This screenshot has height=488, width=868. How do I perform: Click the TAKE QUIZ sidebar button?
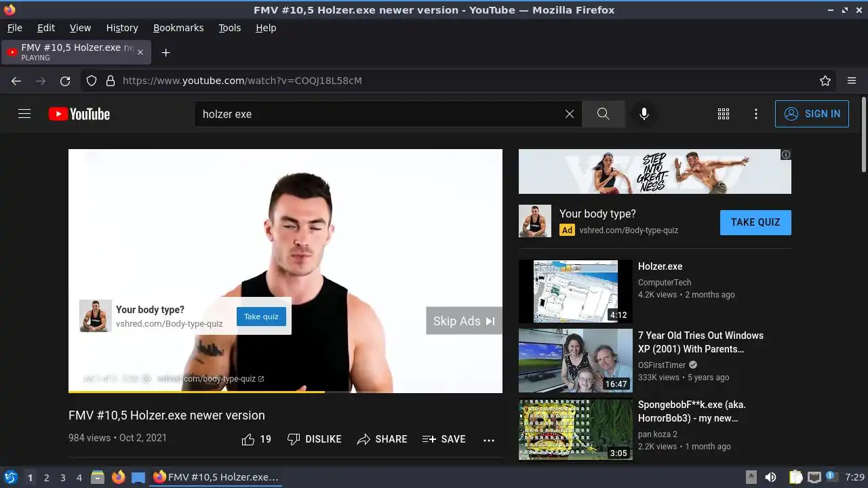coord(755,222)
